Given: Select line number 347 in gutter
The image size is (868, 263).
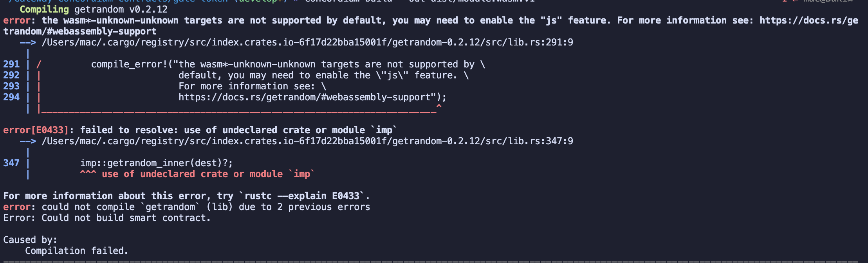Looking at the screenshot, I should coord(11,163).
